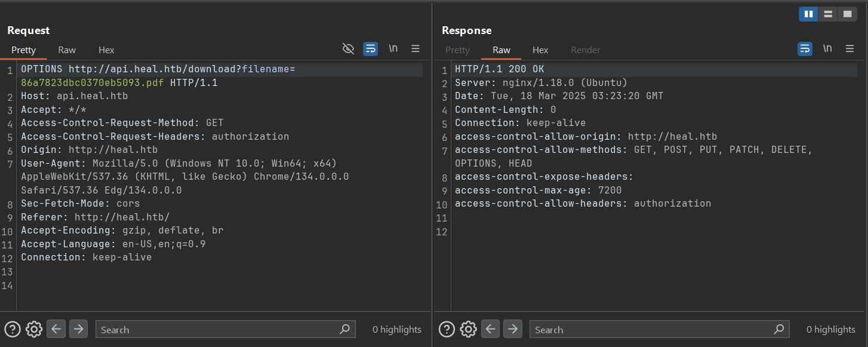Switch to the Hex tab in Request panel
868x347 pixels.
coord(106,50)
